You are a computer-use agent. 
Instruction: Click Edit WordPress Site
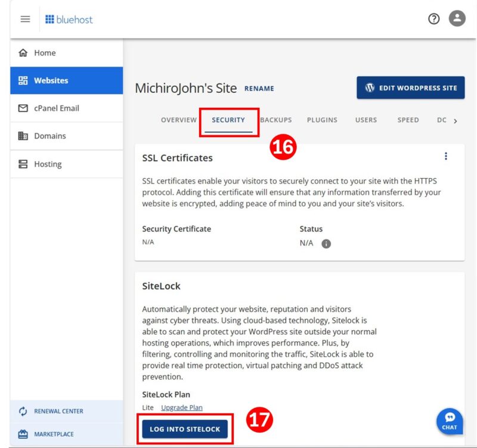pos(410,87)
